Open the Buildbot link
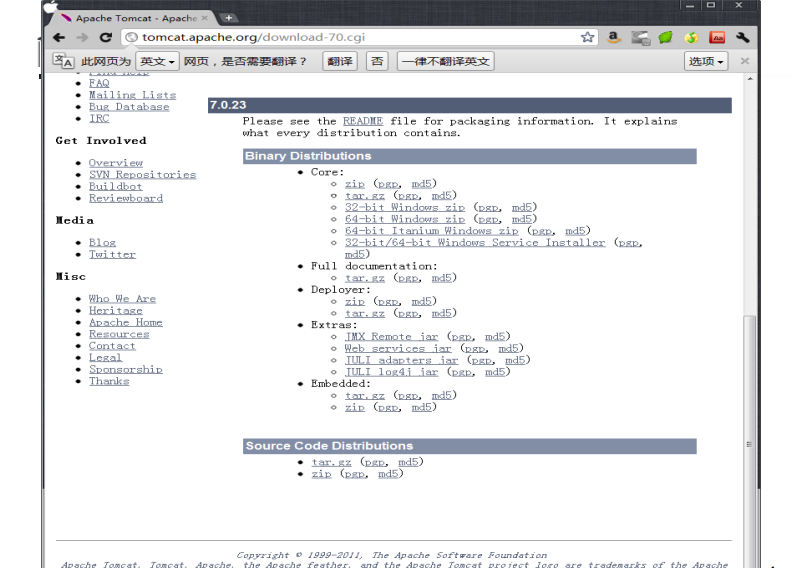Screen dimensions: 795x568 116,186
